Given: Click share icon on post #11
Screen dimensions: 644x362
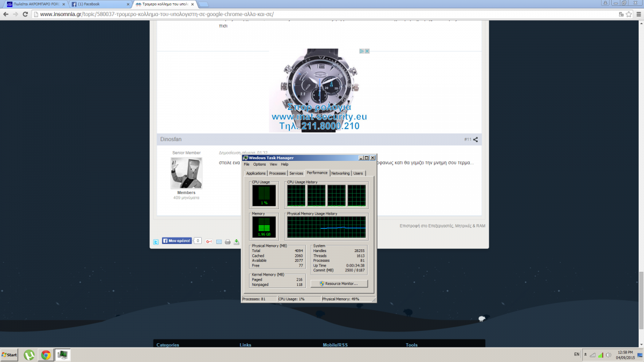Looking at the screenshot, I should pyautogui.click(x=475, y=139).
